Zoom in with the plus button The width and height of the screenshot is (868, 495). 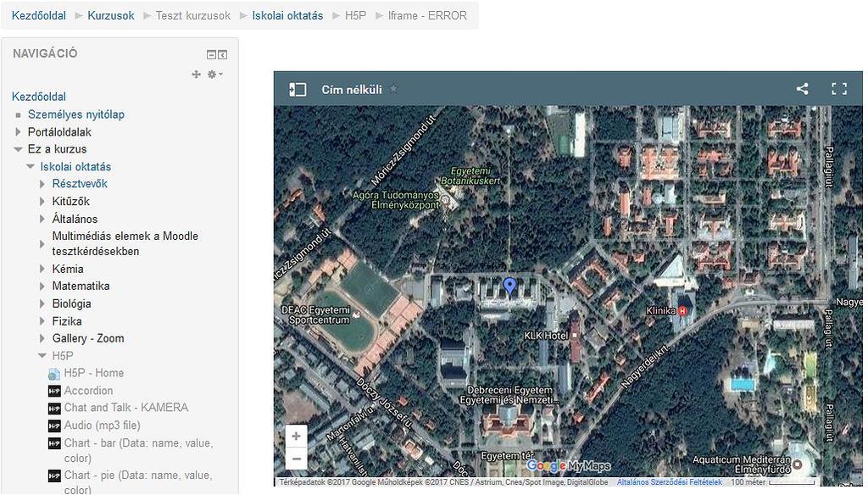pos(296,437)
